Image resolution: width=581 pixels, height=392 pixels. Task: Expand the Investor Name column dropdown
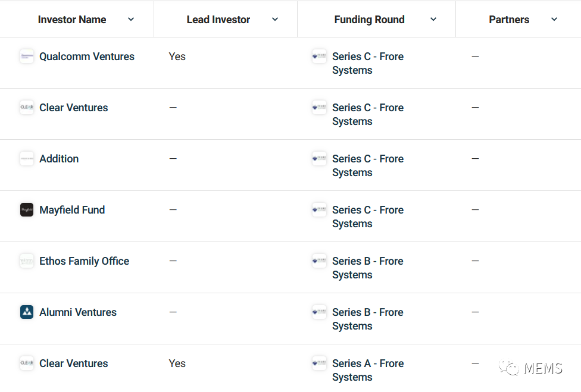click(x=131, y=20)
